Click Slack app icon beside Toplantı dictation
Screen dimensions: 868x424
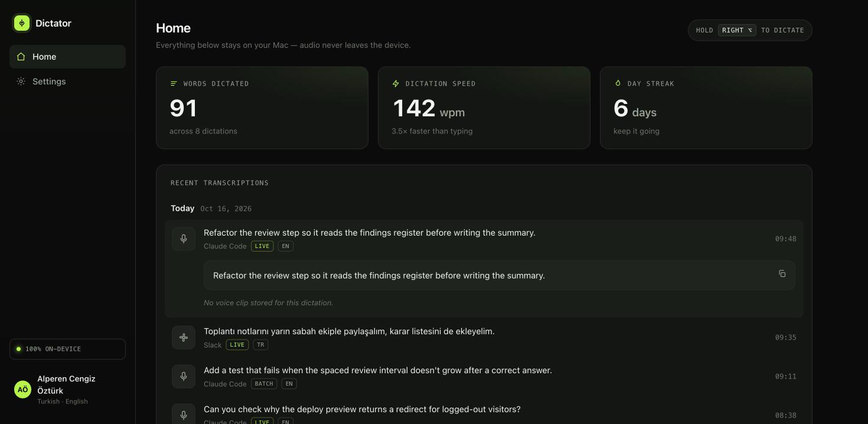(184, 337)
